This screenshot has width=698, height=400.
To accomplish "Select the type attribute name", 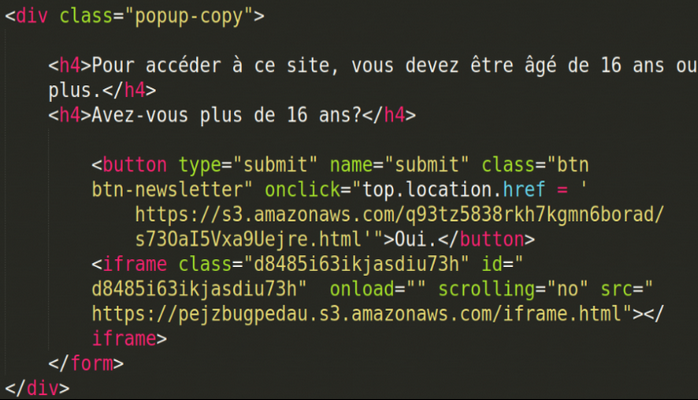I will tap(200, 166).
